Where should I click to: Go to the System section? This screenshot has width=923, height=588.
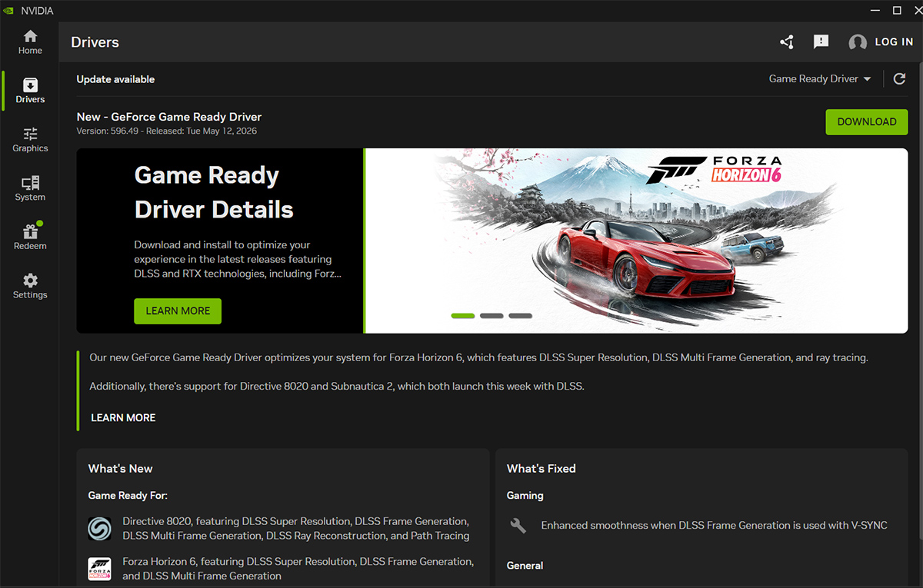(30, 188)
